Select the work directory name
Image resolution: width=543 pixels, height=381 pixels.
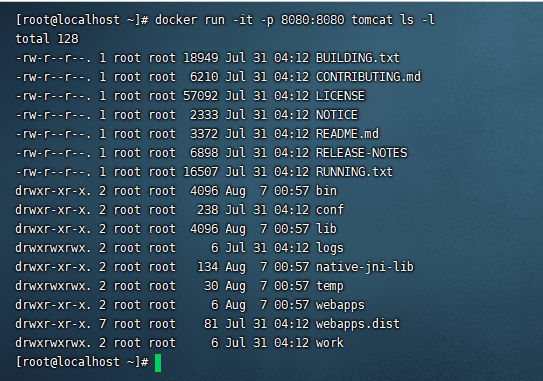(x=330, y=343)
